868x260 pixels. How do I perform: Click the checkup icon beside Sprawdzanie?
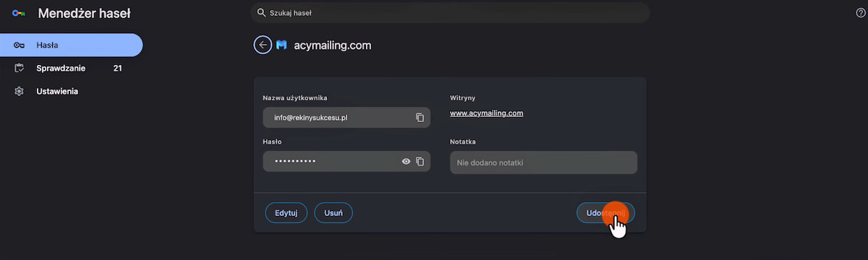click(x=20, y=68)
